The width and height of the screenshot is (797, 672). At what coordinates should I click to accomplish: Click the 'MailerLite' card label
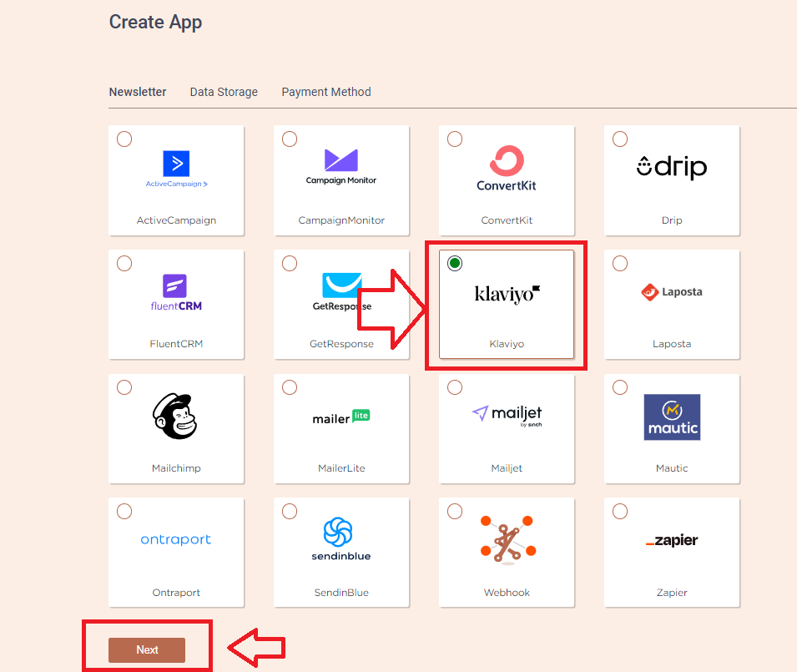[341, 468]
